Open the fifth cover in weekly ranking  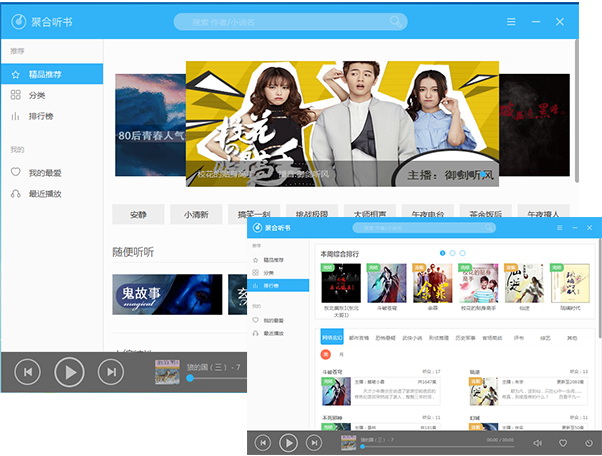pos(524,283)
